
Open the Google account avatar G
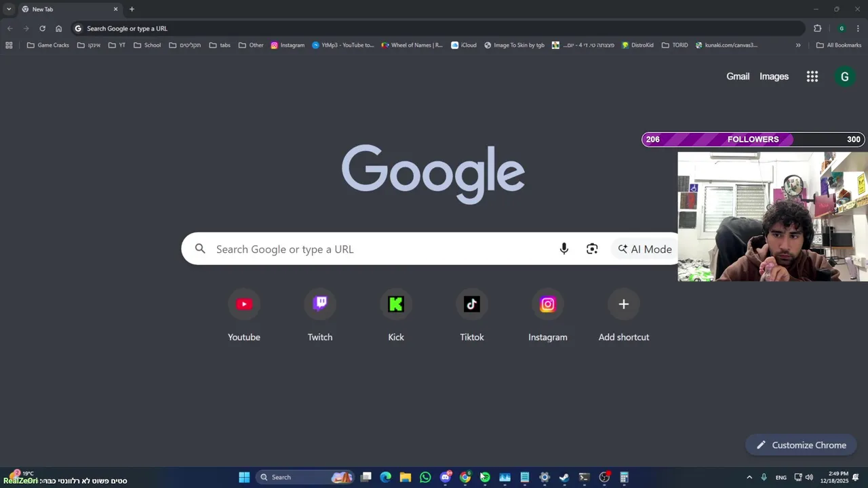coord(844,77)
